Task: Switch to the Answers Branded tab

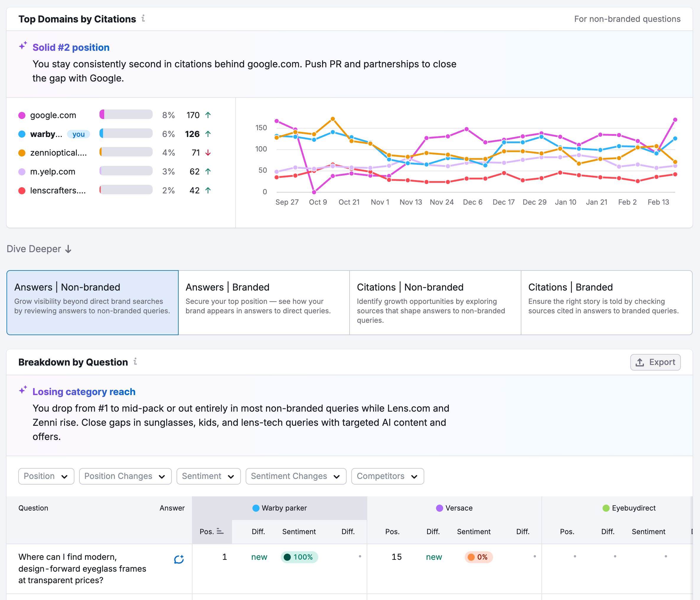Action: click(x=264, y=302)
